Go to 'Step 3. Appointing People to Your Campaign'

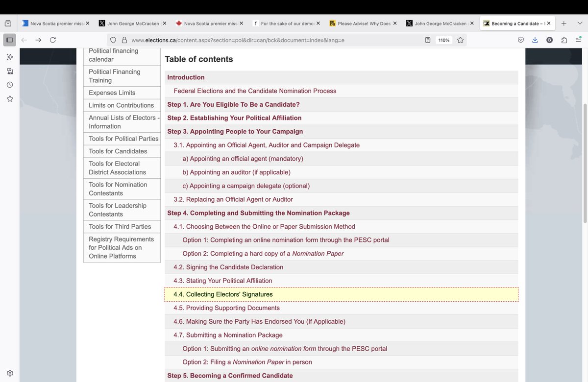point(235,132)
